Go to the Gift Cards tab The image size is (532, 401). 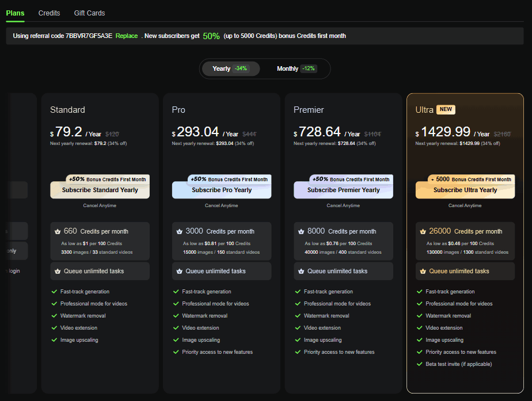(89, 13)
